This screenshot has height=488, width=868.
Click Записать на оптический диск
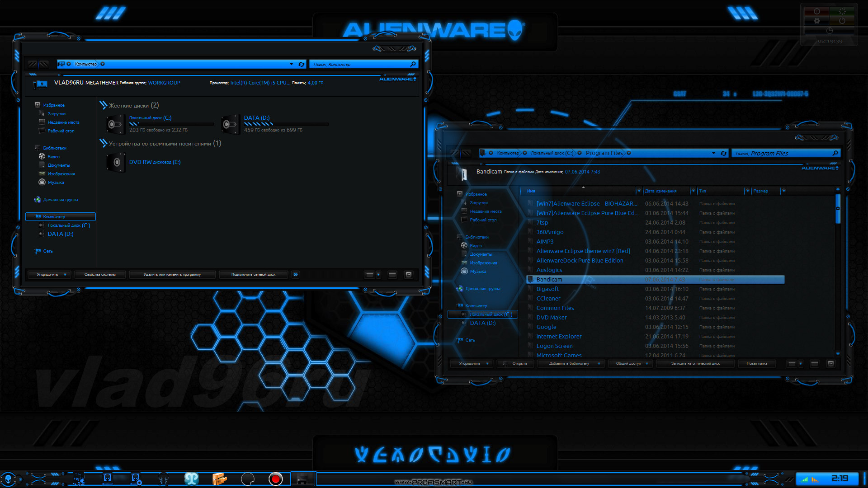click(x=695, y=363)
